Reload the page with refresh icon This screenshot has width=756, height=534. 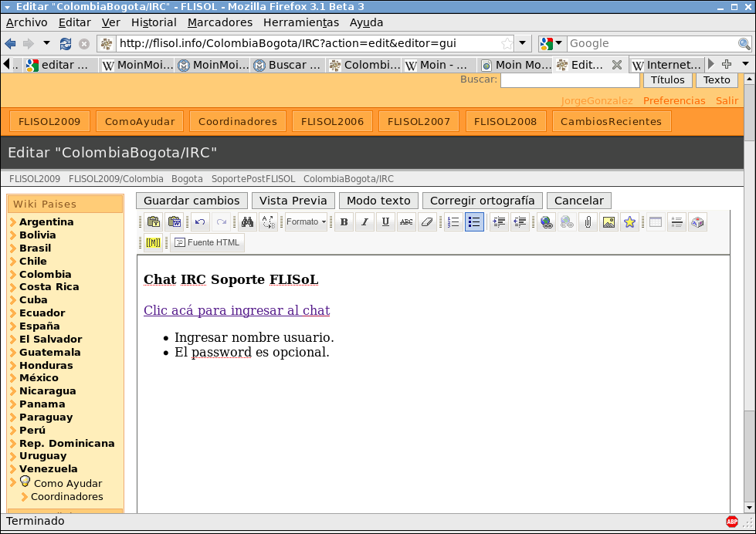(66, 44)
